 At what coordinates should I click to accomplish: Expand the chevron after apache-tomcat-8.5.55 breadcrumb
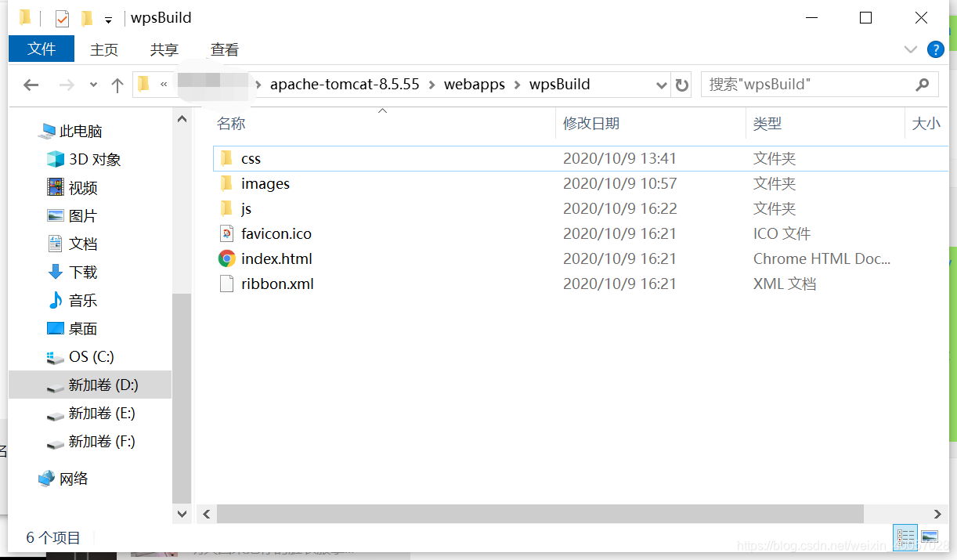point(432,85)
